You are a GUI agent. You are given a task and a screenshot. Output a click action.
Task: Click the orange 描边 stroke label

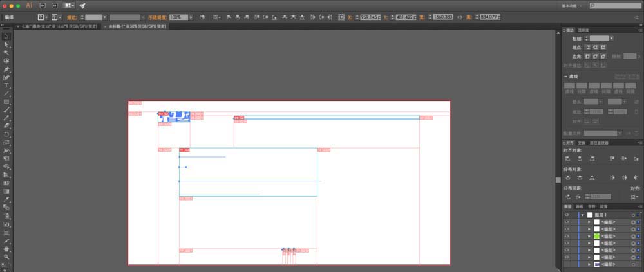coord(72,17)
